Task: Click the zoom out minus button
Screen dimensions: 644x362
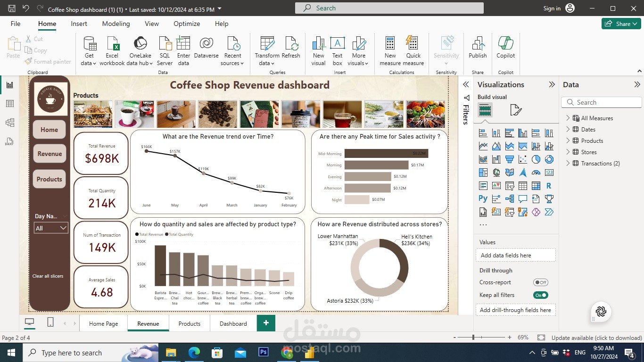Action: coord(454,337)
